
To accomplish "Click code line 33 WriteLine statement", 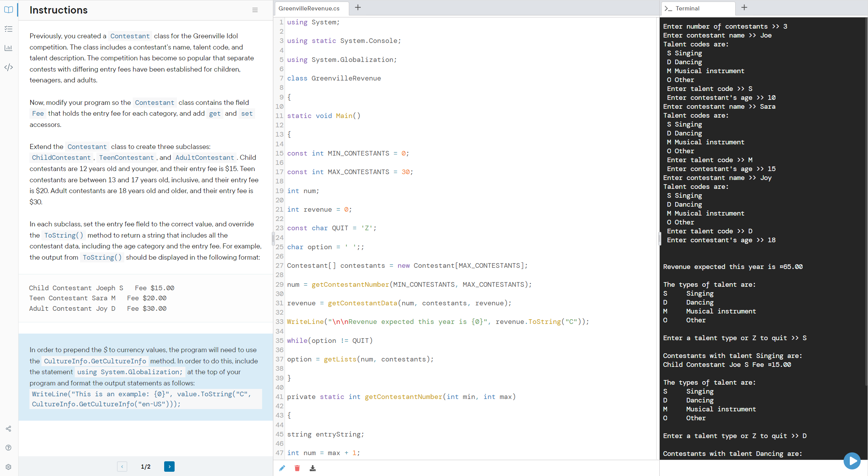I will [437, 322].
